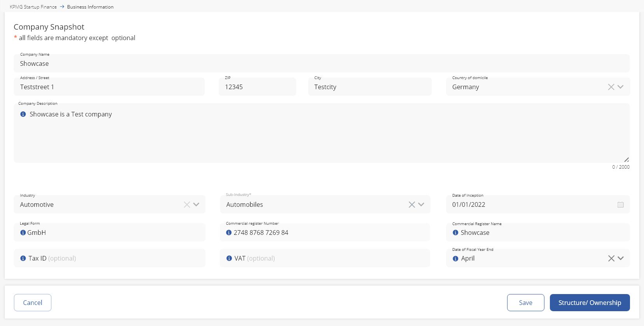Open the Sub-Industry dropdown list
Screen dimensions: 644x326
[x=421, y=204]
